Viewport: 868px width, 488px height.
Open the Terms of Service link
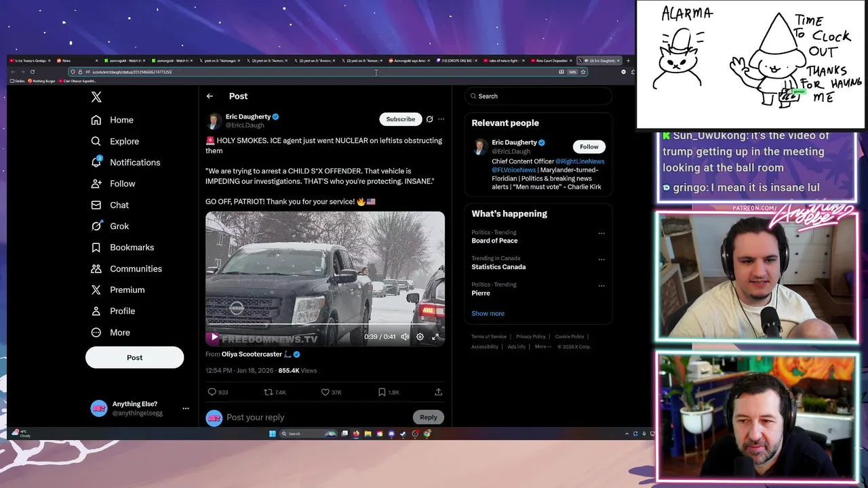coord(489,337)
